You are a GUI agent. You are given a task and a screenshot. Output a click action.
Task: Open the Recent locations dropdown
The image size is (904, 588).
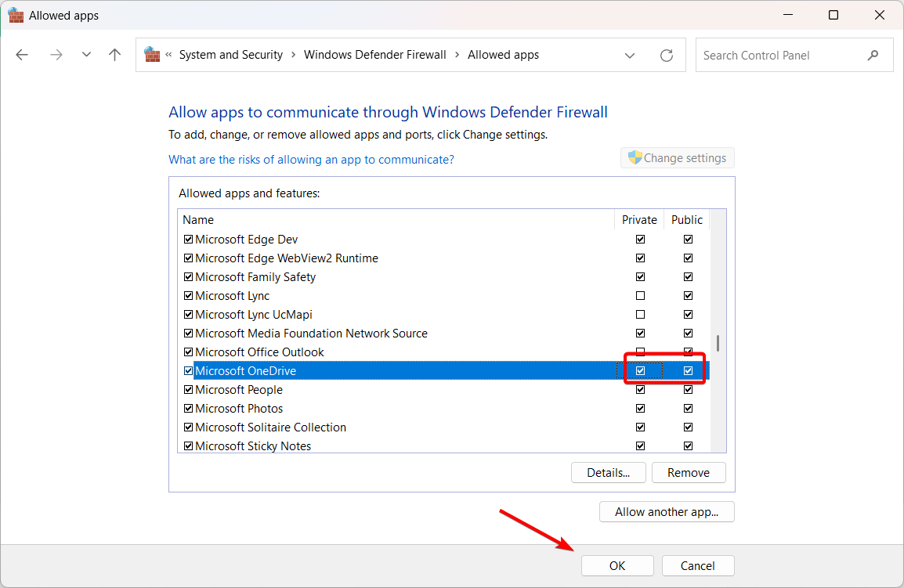(x=86, y=55)
